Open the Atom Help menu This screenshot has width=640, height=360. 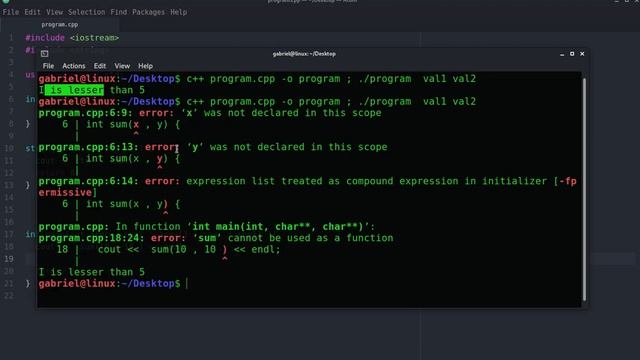pyautogui.click(x=178, y=12)
